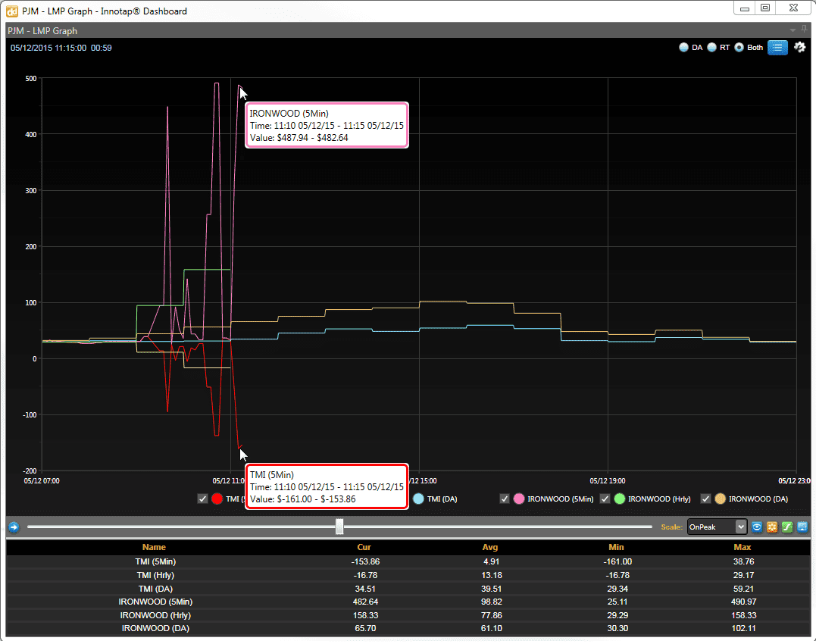
Task: Select the TMI (5Min) table row name
Action: point(155,562)
